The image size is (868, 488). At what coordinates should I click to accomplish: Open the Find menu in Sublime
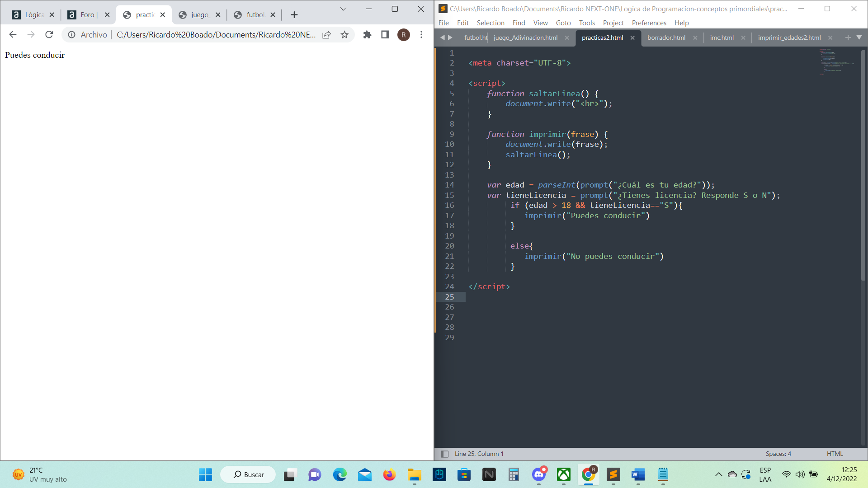tap(519, 23)
